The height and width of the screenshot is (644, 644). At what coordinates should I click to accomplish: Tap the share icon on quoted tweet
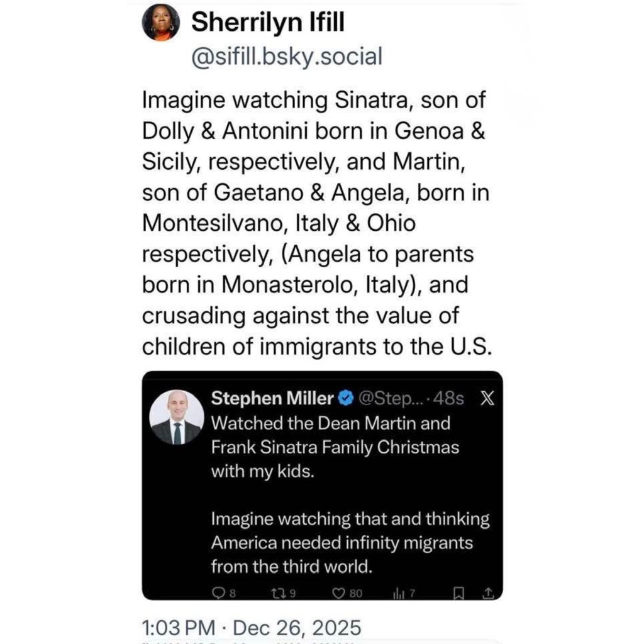click(487, 592)
